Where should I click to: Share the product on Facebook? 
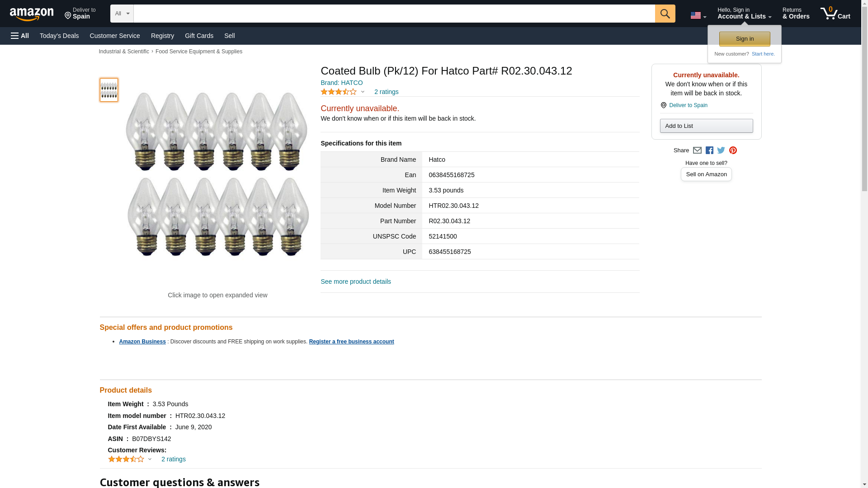click(709, 150)
